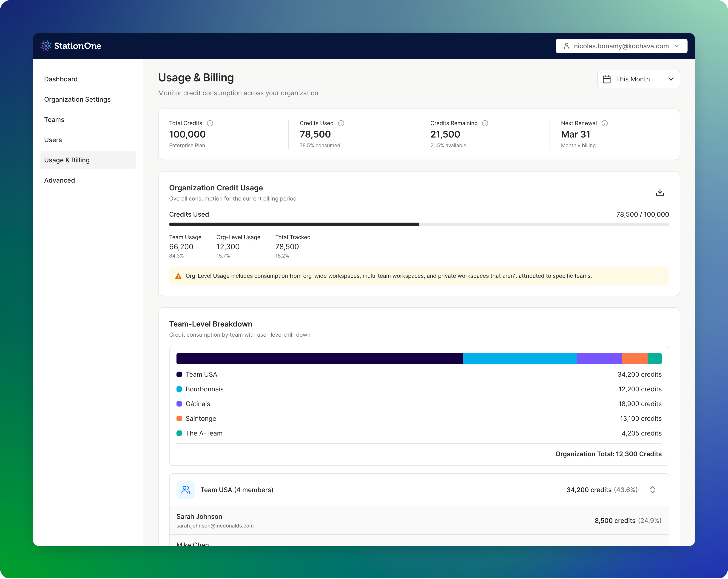Click the calendar icon in date filter
The height and width of the screenshot is (579, 728).
(x=606, y=79)
